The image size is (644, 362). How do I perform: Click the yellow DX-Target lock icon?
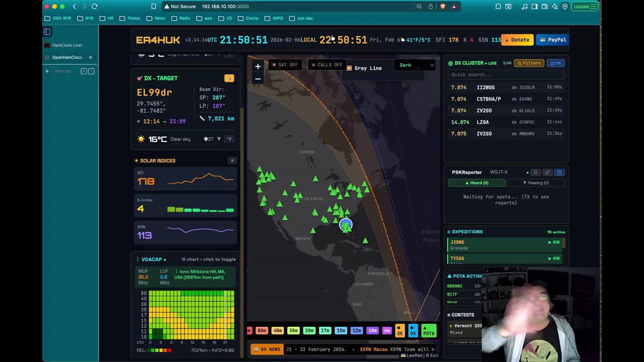229,78
